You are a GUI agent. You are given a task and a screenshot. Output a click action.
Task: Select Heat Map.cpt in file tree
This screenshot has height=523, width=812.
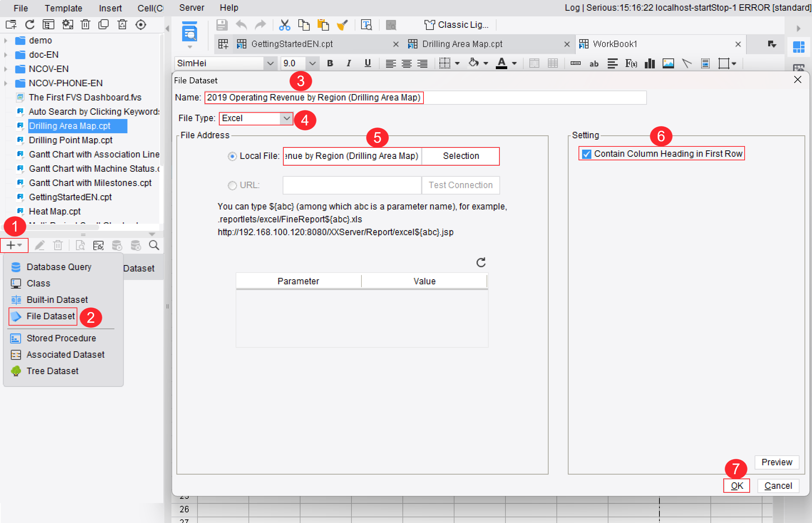coord(55,211)
